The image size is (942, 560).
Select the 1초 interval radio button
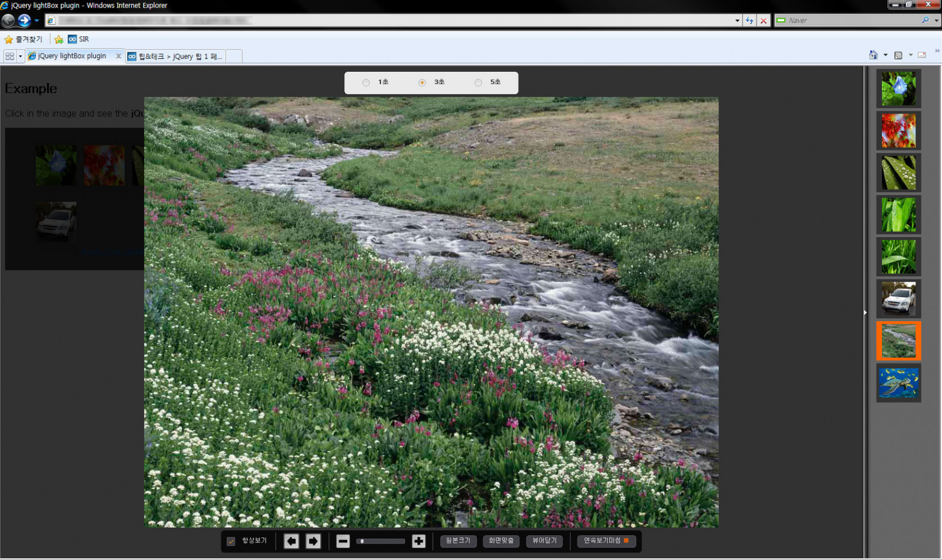pos(366,83)
